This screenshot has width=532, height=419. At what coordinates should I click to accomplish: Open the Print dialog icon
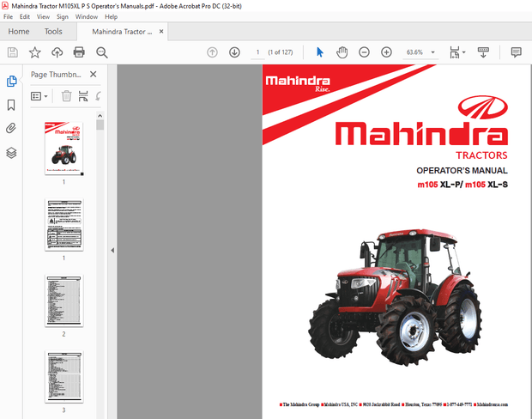pos(79,52)
